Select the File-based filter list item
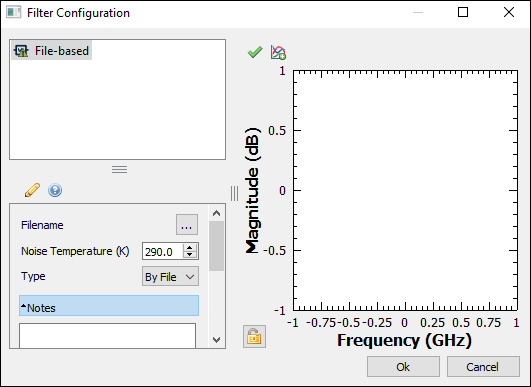The width and height of the screenshot is (531, 387). point(51,51)
